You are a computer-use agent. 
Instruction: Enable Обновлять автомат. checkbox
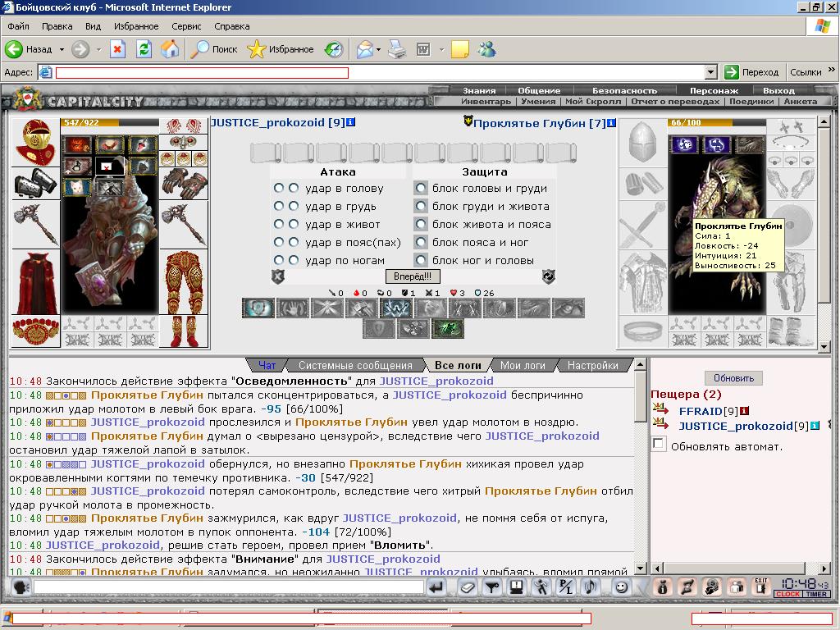[659, 444]
